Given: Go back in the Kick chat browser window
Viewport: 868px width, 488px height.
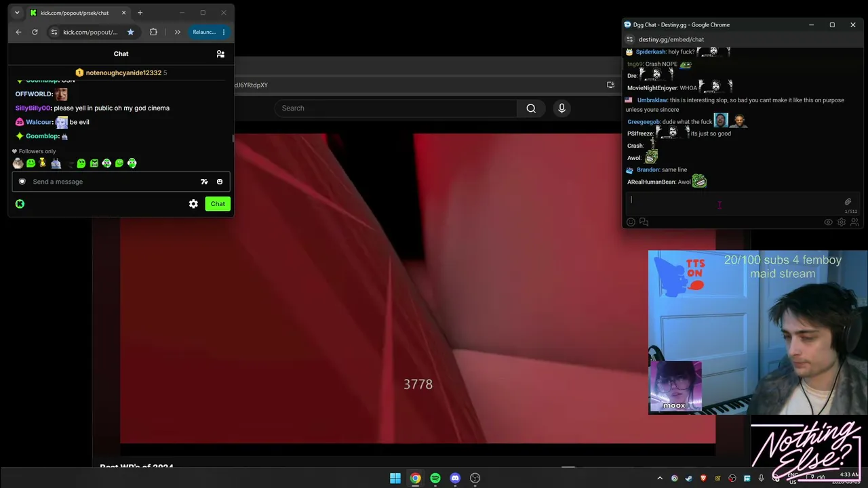Looking at the screenshot, I should click(x=18, y=32).
